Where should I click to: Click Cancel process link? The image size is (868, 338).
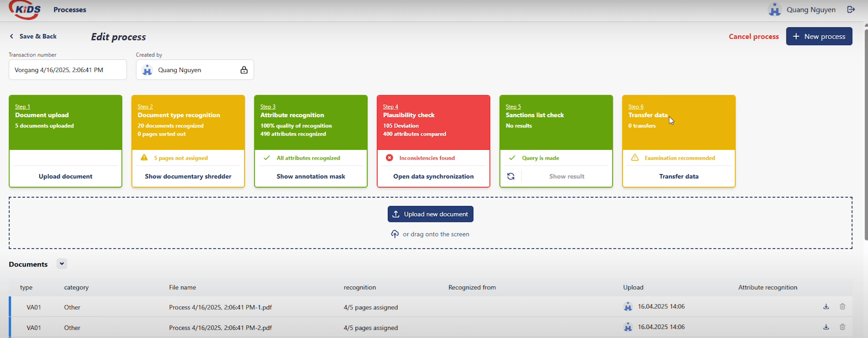point(753,37)
